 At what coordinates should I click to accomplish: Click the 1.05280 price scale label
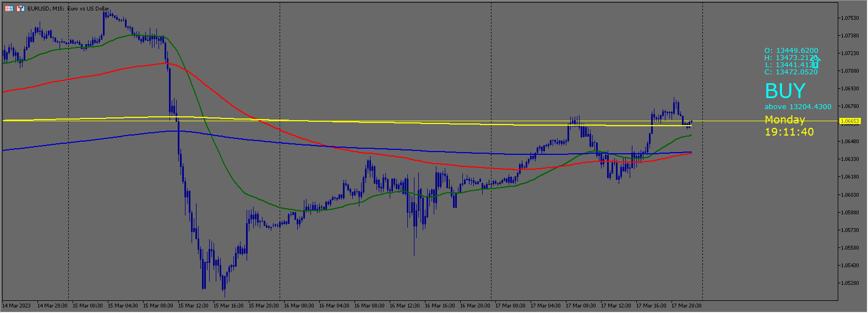pyautogui.click(x=850, y=283)
